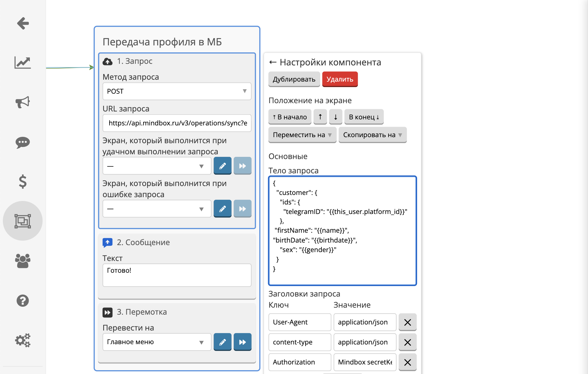
Task: Click the Перемотка component fast-forward icon
Action: pyautogui.click(x=107, y=312)
